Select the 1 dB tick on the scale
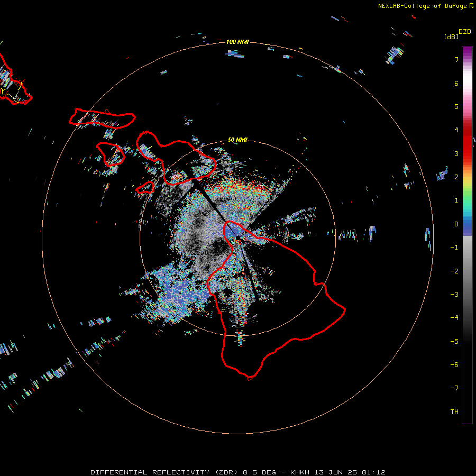Image resolution: width=476 pixels, height=476 pixels. tap(456, 200)
